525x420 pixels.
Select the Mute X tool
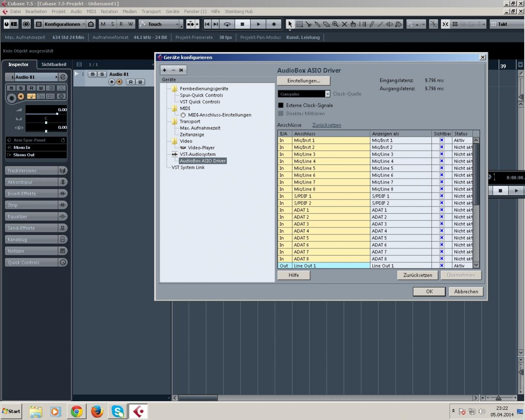pyautogui.click(x=344, y=24)
